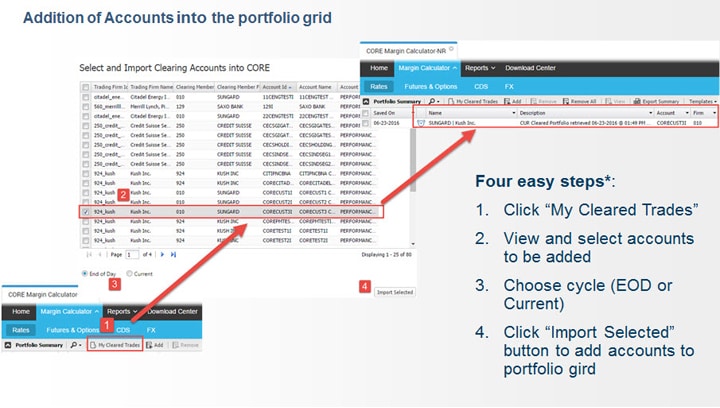Click the Portfolio Summary icon in upper window
The image size is (720, 408).
click(x=367, y=101)
